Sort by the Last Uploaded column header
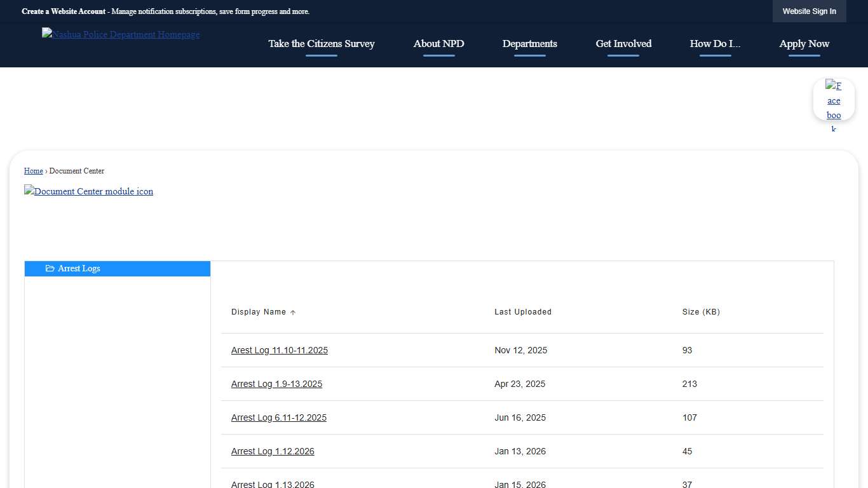868x488 pixels. click(523, 312)
